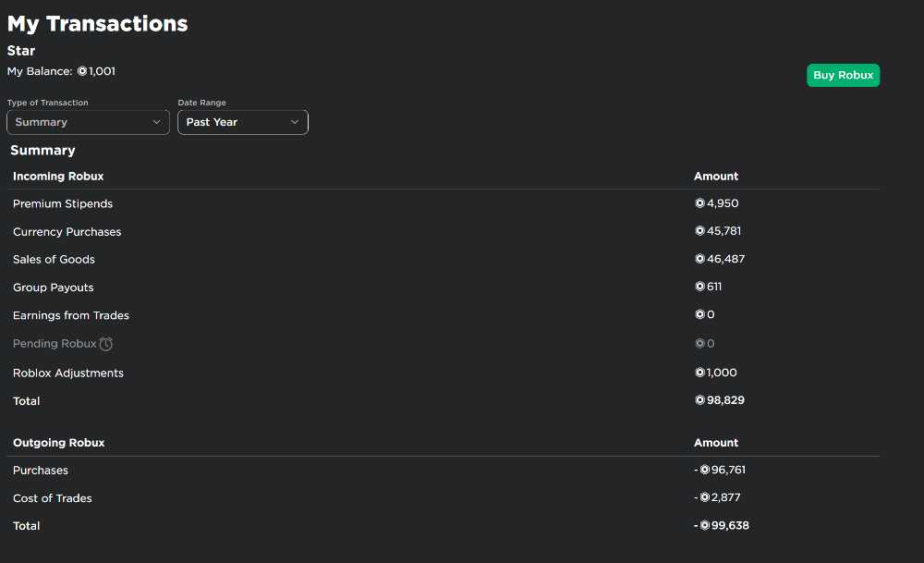This screenshot has height=563, width=924.
Task: Open the Roblox Adjustments row
Action: coord(444,373)
